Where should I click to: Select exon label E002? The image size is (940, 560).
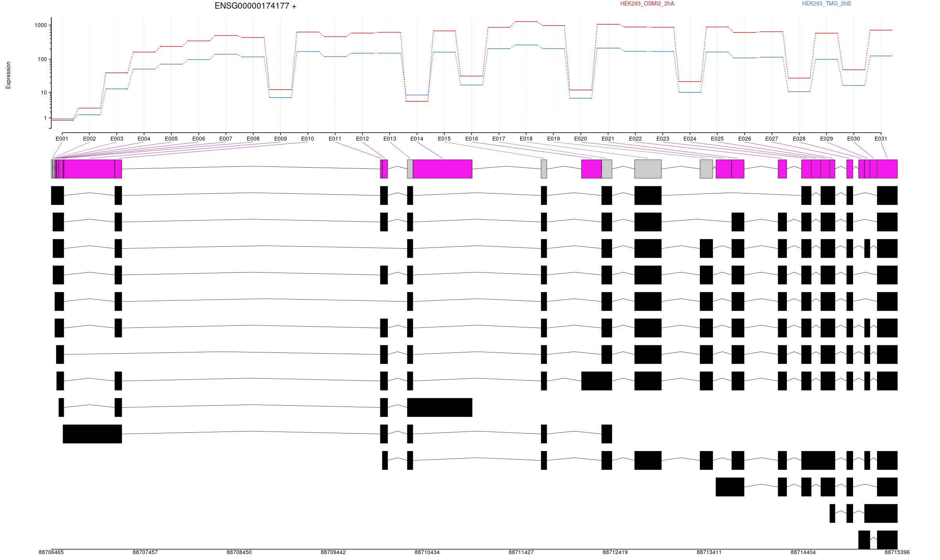(89, 139)
